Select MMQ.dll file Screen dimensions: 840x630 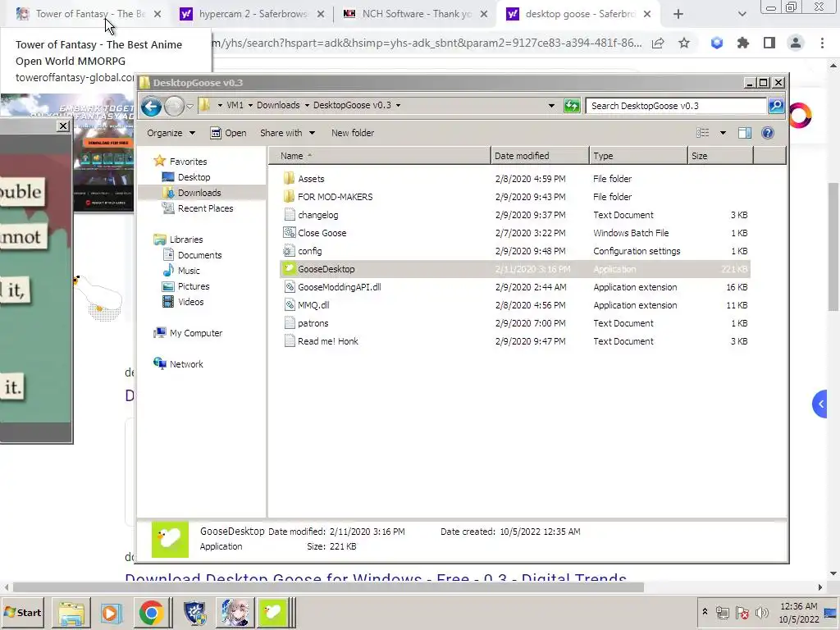(307, 305)
